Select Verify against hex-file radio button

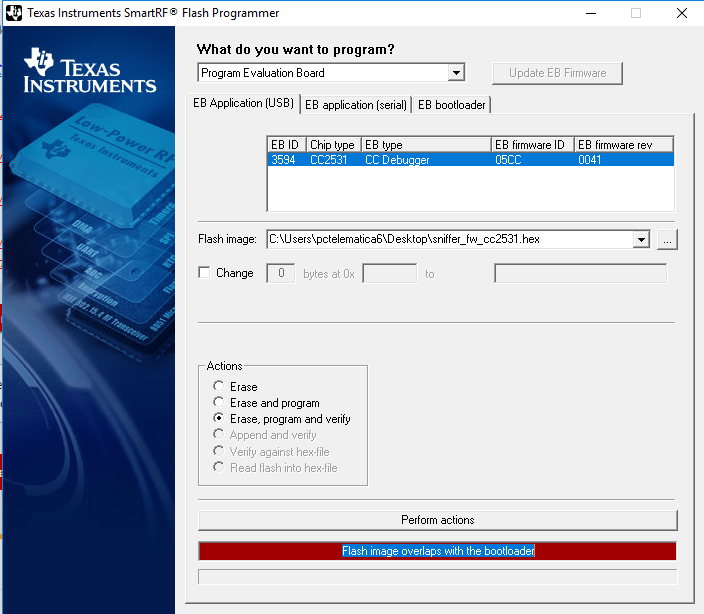pos(219,451)
